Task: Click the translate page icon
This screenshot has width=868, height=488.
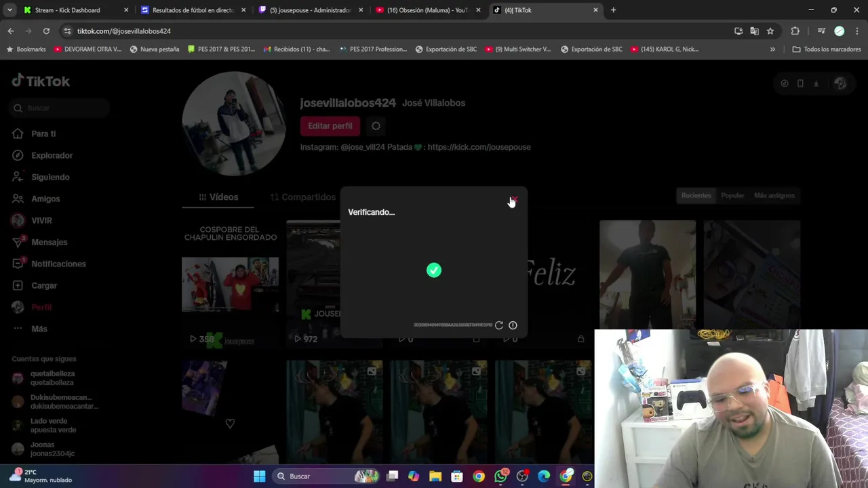Action: (754, 31)
